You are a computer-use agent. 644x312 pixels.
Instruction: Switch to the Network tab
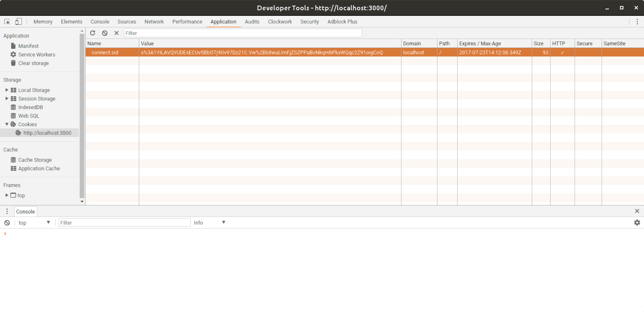click(x=154, y=21)
